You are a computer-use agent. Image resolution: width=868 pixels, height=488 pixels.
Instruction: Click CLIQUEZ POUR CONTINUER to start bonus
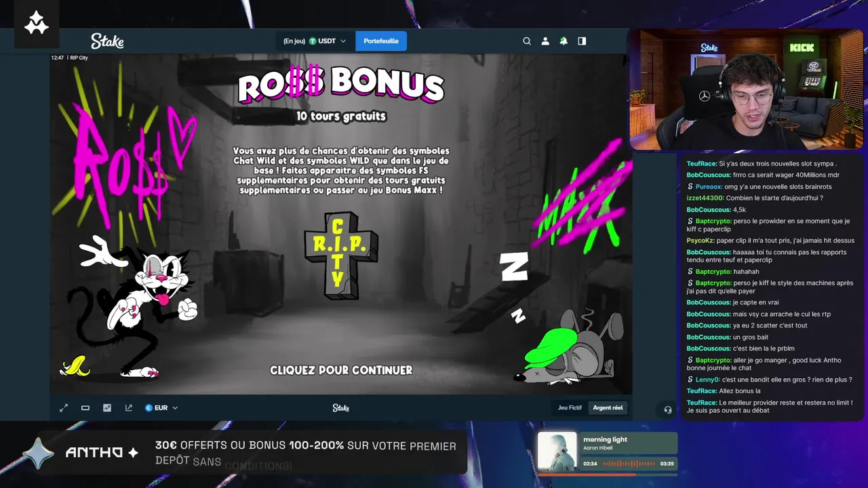pyautogui.click(x=341, y=370)
